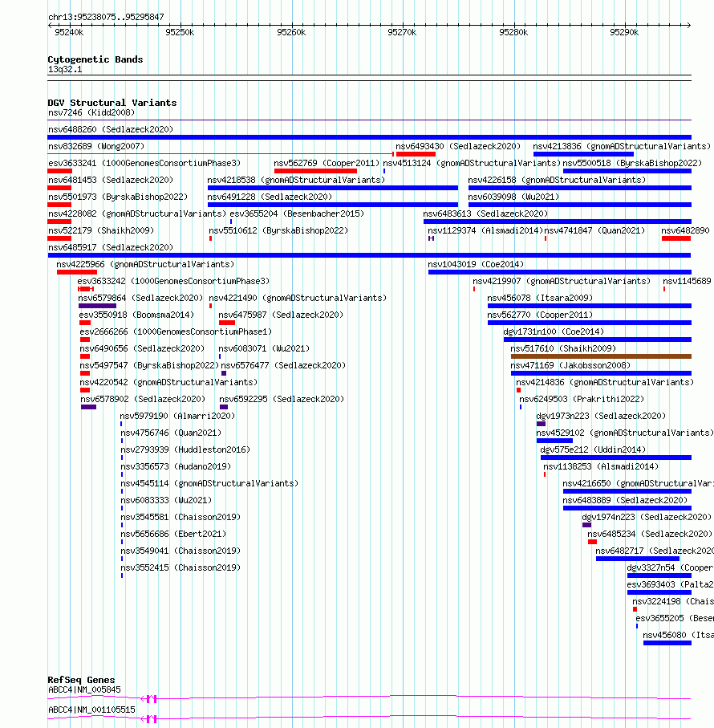The width and height of the screenshot is (714, 728).
Task: Open nsv4513124 gnomAD variant label
Action: coord(472,164)
